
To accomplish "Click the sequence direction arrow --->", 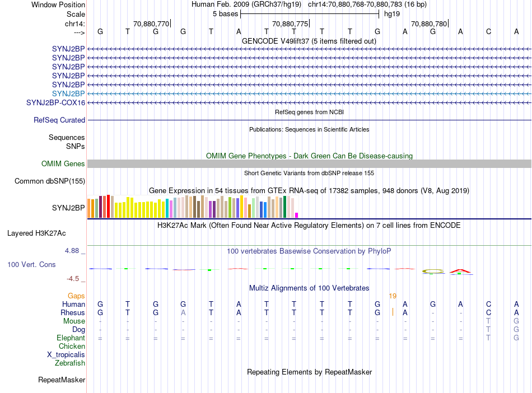I will tap(79, 32).
